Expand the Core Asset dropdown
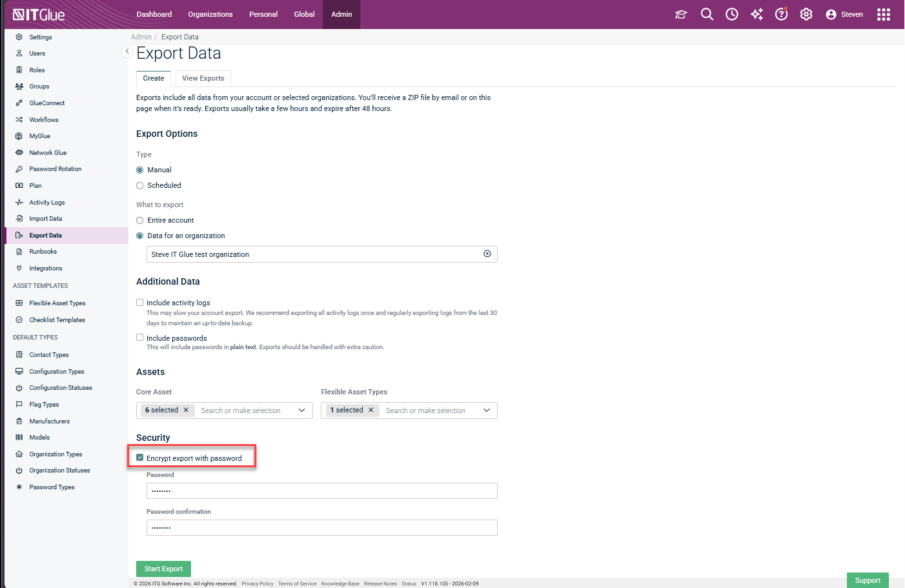 301,411
